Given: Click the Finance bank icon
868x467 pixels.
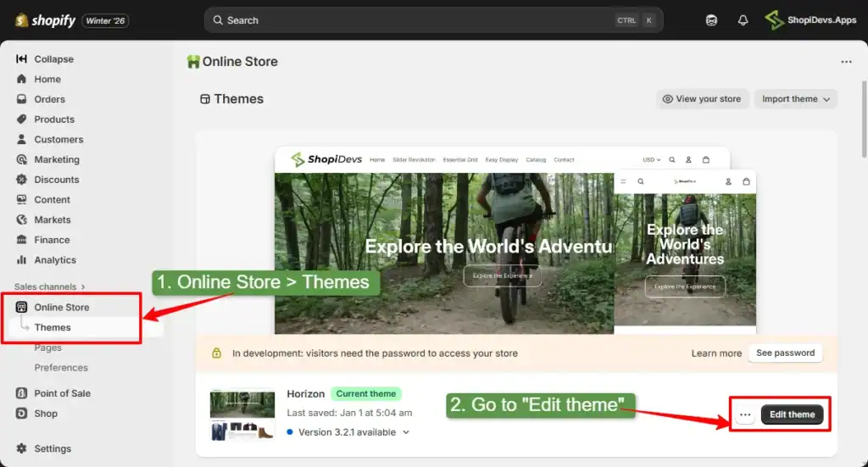Looking at the screenshot, I should (x=21, y=240).
